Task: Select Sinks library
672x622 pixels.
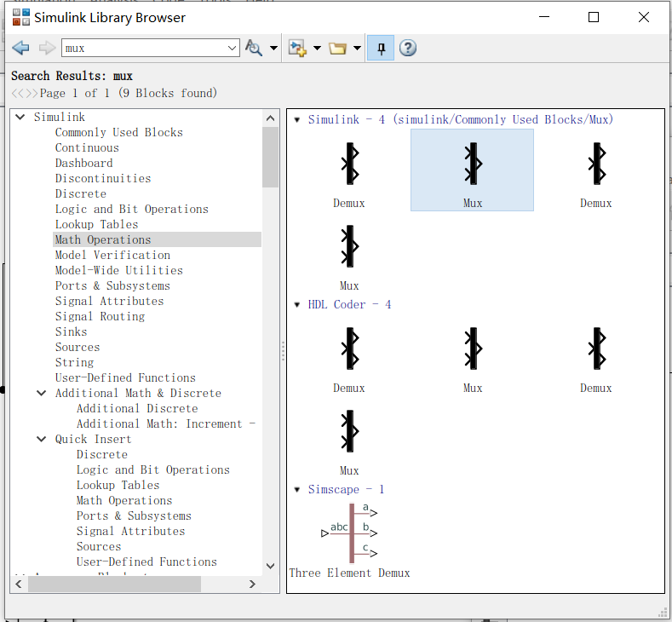Action: (x=72, y=331)
